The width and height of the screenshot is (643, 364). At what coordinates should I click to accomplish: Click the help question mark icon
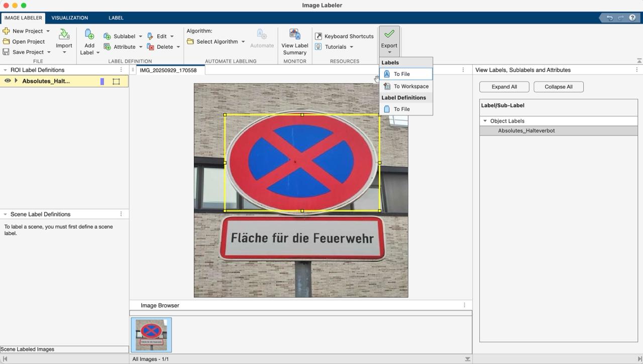(632, 18)
